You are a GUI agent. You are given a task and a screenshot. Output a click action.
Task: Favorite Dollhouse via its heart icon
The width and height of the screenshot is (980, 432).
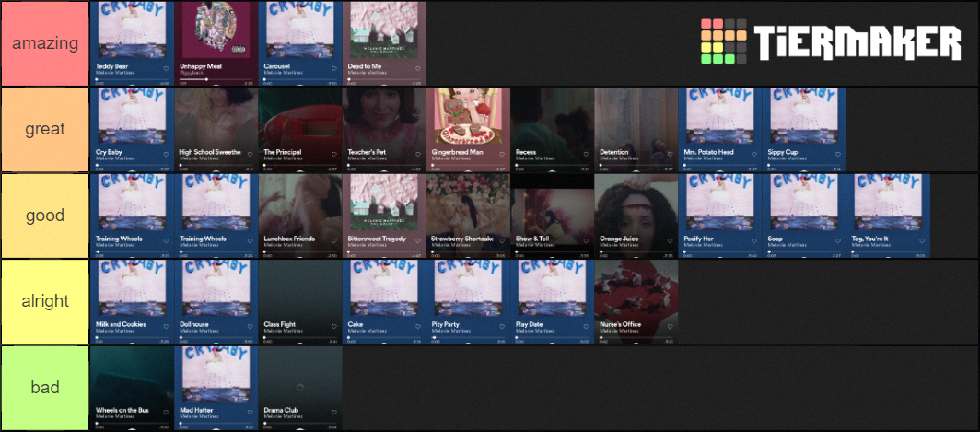coord(250,326)
